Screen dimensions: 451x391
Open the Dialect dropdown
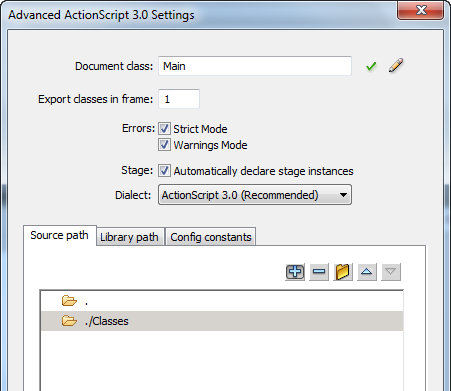(255, 195)
